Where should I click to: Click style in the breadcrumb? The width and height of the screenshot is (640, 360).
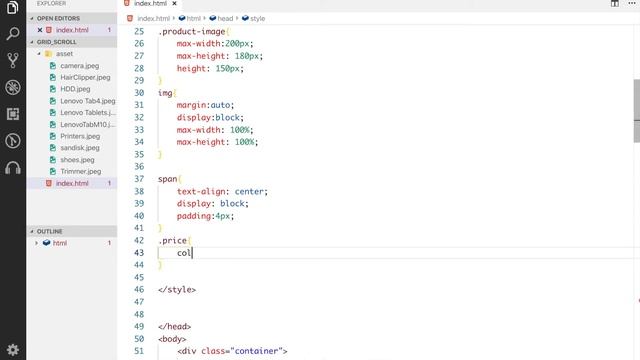(x=258, y=18)
